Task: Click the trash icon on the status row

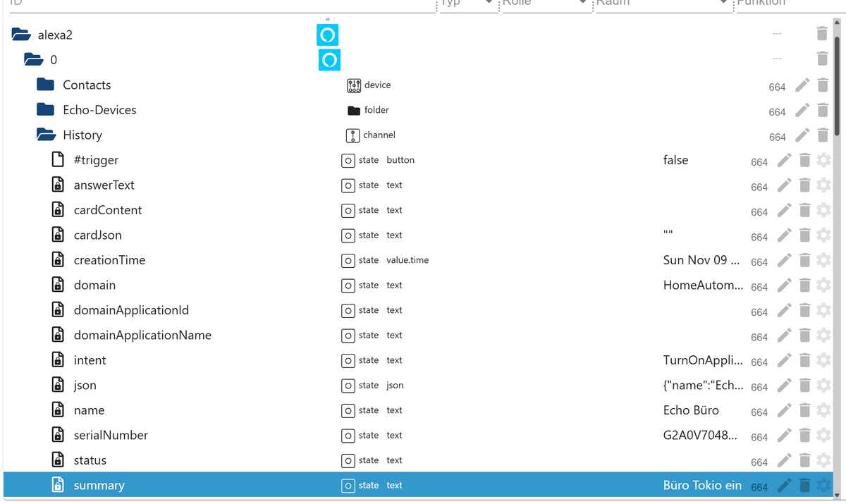Action: tap(804, 460)
